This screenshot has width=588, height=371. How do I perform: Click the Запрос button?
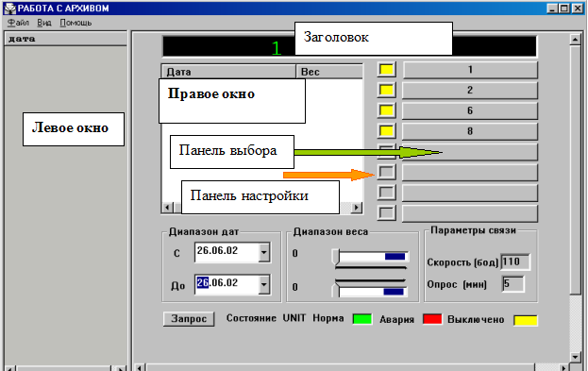click(x=189, y=319)
